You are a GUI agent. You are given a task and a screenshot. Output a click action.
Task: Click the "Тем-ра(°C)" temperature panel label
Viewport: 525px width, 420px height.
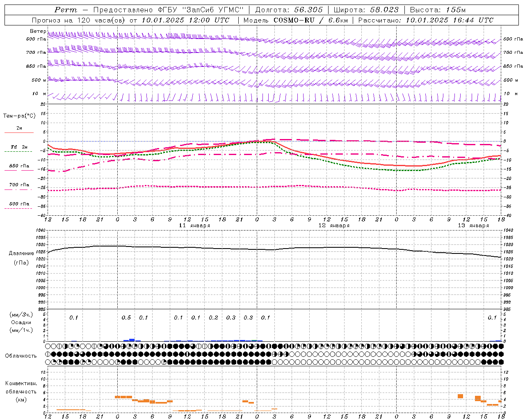point(19,116)
